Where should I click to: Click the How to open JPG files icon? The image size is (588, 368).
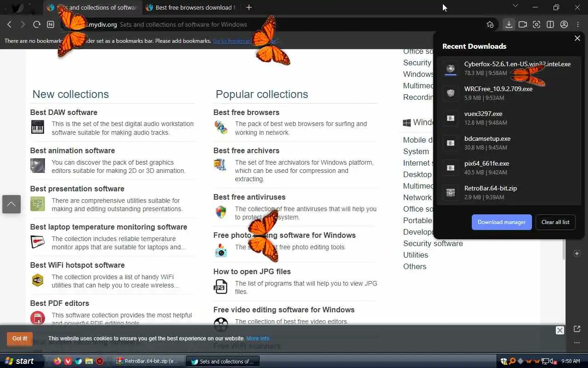coord(220,287)
